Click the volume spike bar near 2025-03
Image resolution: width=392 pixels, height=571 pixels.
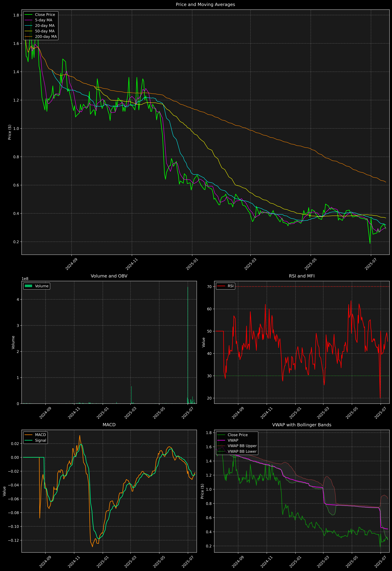[131, 395]
